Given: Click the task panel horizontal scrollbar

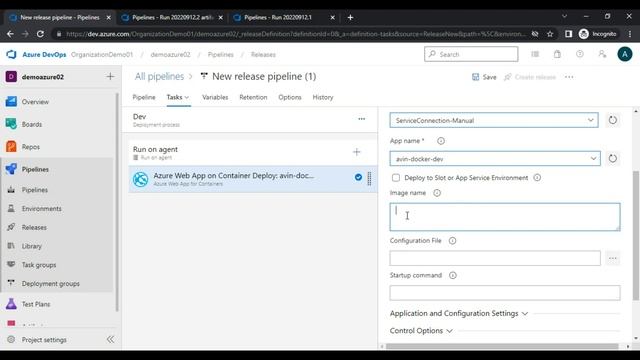Looking at the screenshot, I should (502, 346).
